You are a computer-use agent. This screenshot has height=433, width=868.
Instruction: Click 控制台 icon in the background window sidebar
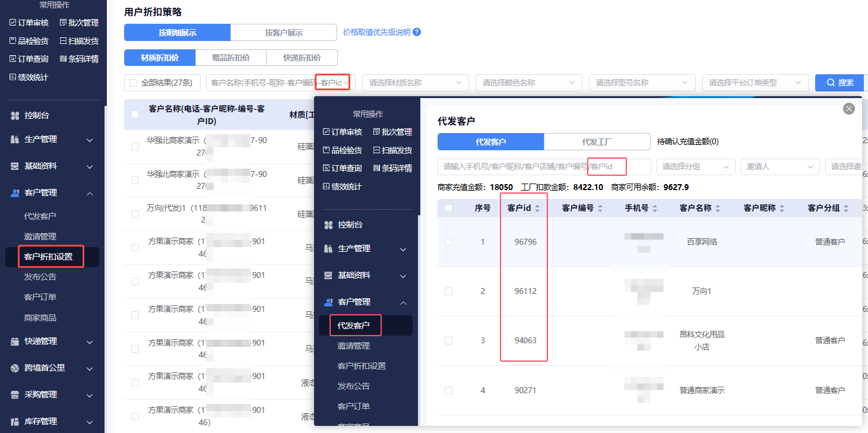click(15, 115)
